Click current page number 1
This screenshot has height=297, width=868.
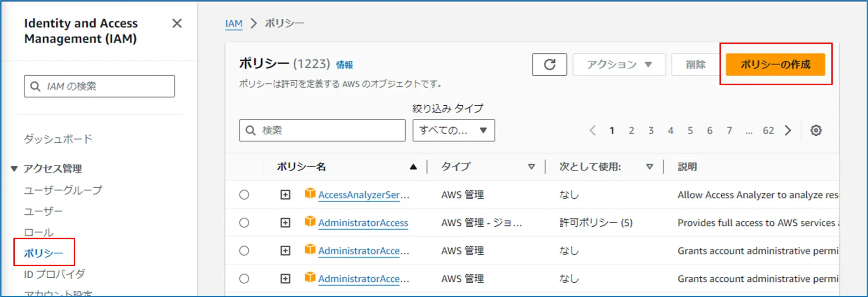click(x=612, y=130)
